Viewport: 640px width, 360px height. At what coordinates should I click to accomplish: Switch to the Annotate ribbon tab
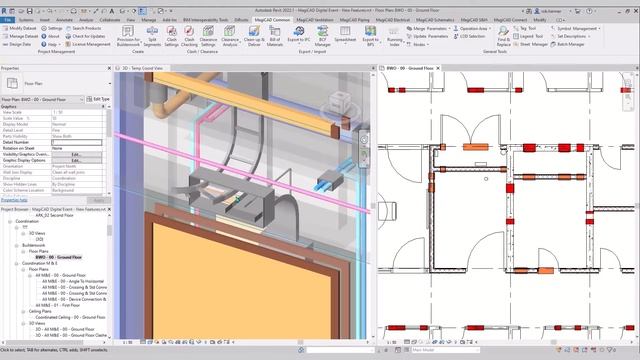[x=64, y=20]
